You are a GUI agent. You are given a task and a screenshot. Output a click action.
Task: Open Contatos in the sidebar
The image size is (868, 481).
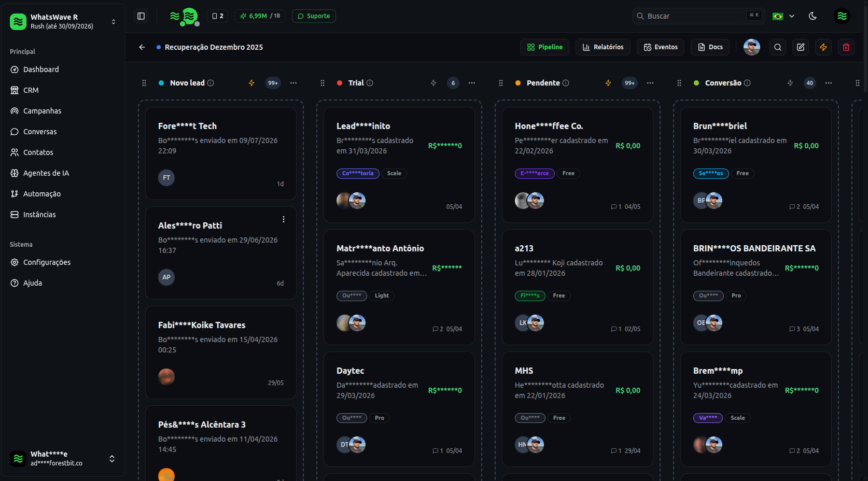pyautogui.click(x=62, y=152)
